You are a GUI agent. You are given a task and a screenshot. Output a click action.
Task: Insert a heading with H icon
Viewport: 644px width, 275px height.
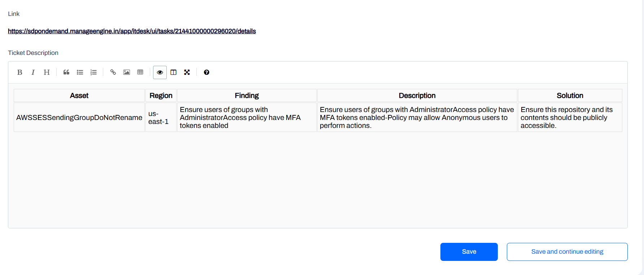[x=47, y=72]
